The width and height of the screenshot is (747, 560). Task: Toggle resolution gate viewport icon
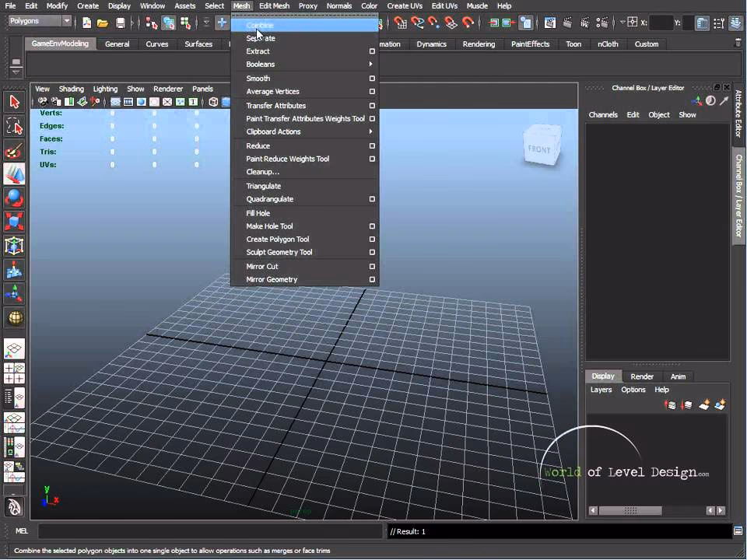[141, 101]
